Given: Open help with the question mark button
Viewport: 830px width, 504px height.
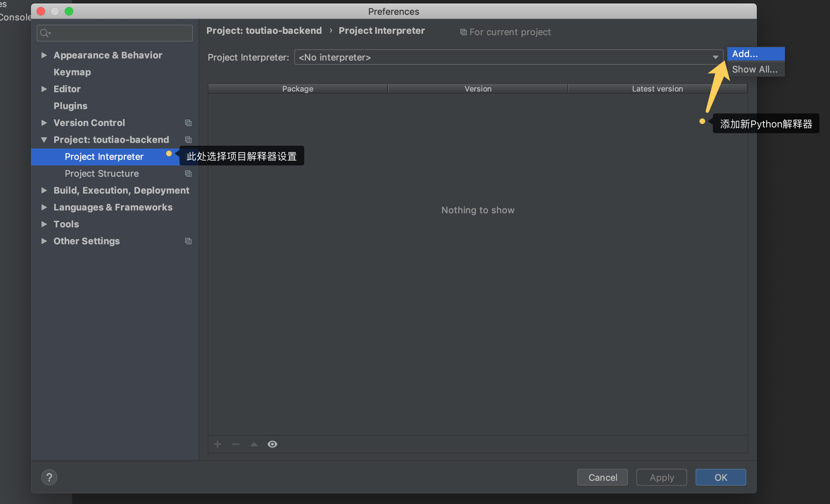Looking at the screenshot, I should 49,477.
